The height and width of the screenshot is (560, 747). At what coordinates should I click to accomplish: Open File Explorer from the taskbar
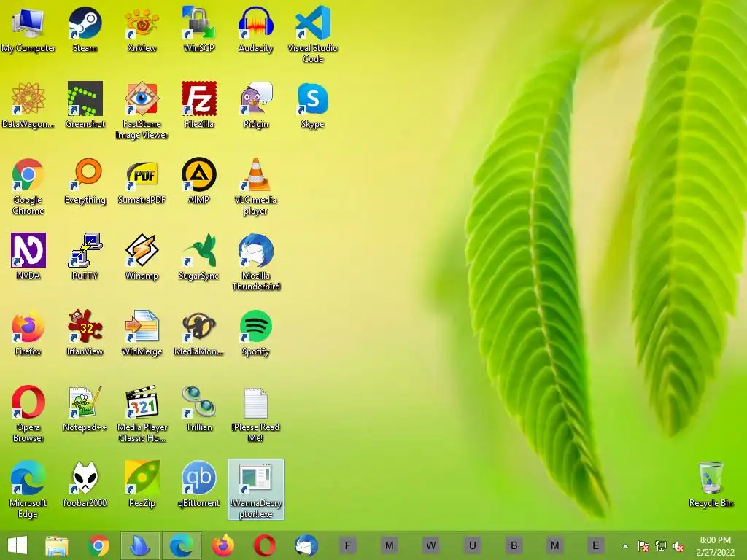pyautogui.click(x=57, y=545)
